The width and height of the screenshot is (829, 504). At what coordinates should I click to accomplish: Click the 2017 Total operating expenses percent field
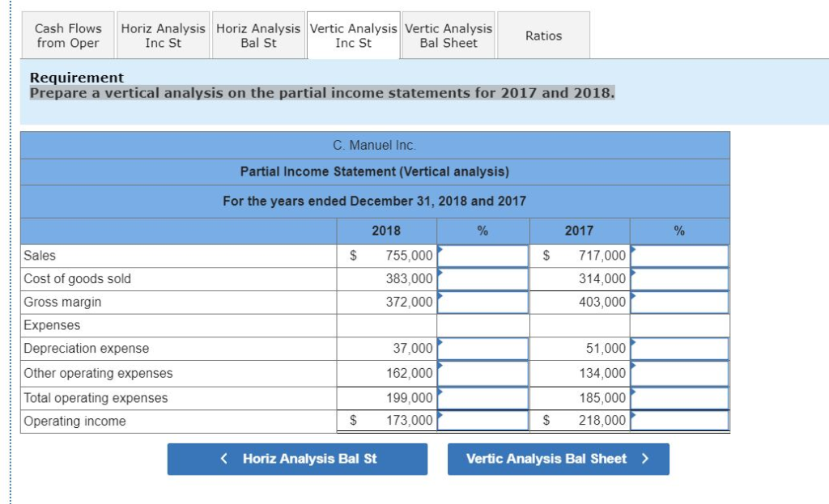tap(679, 397)
